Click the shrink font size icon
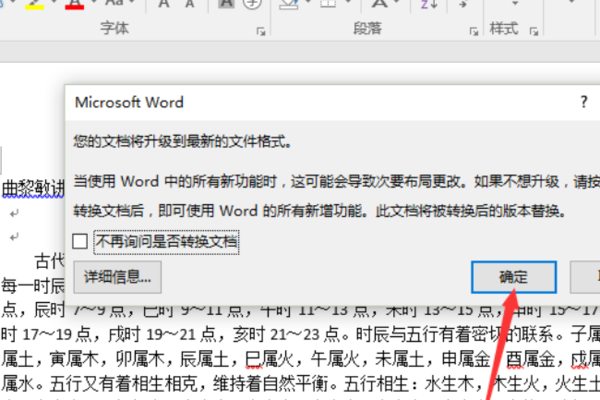600x400 pixels. coord(189,3)
